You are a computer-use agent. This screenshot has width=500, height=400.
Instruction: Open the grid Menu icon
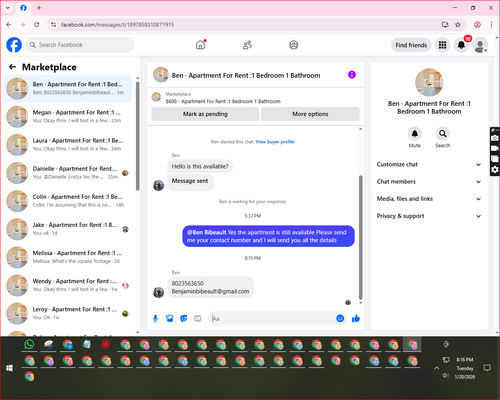point(442,45)
